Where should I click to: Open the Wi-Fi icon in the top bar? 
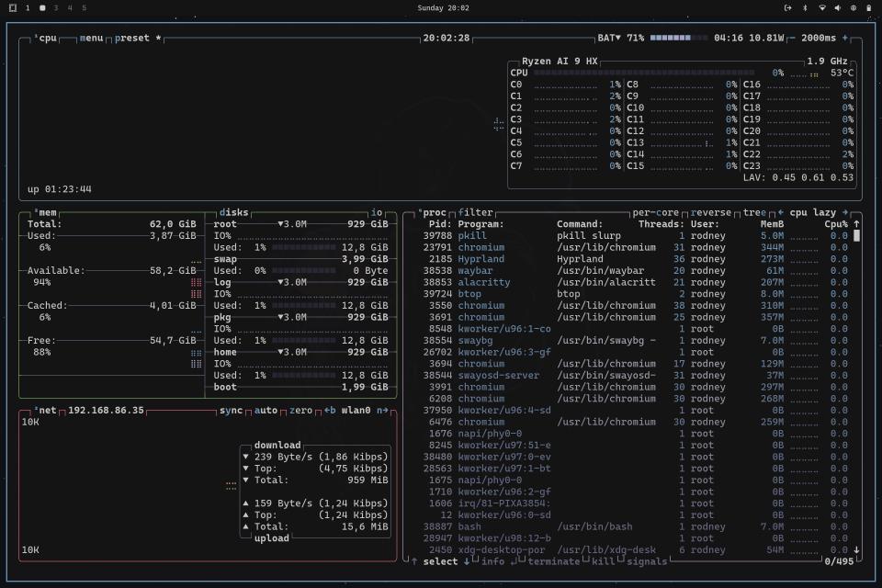(821, 8)
